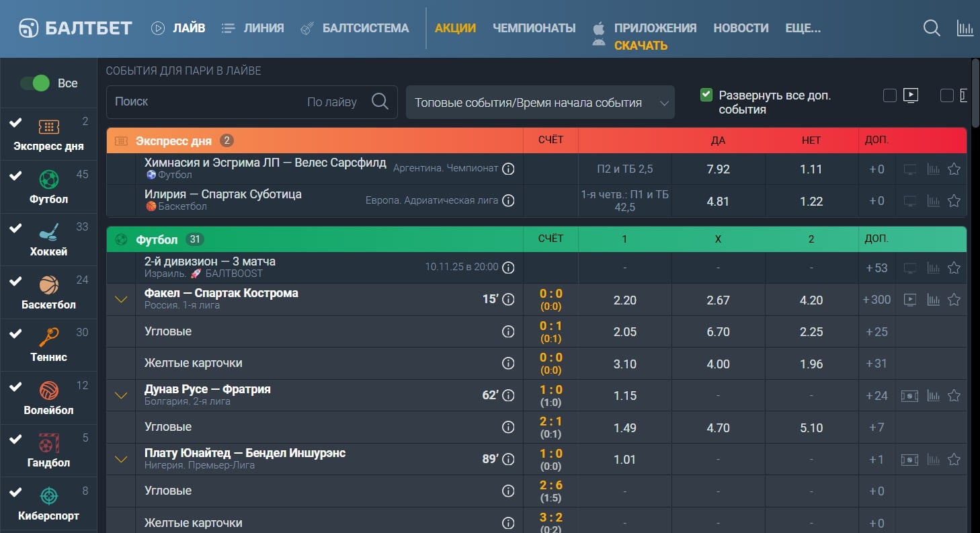
Task: Open НОВОСТИ page
Action: click(741, 28)
